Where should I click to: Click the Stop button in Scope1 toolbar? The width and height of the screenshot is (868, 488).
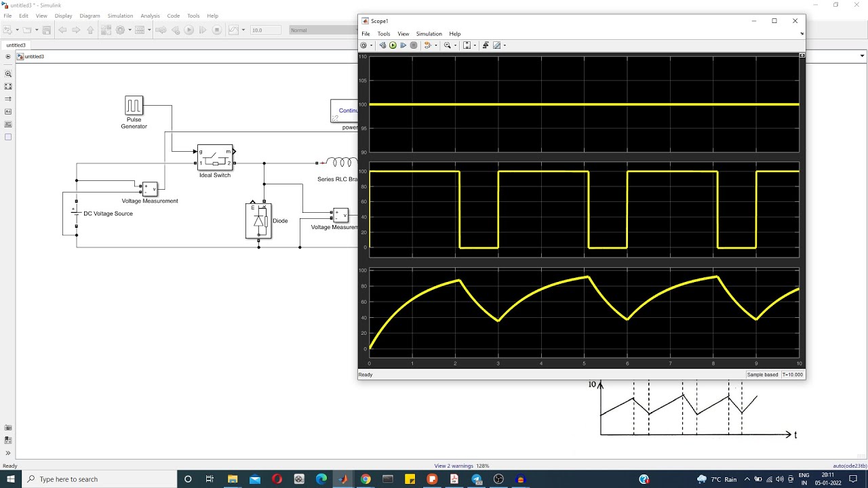tap(414, 45)
